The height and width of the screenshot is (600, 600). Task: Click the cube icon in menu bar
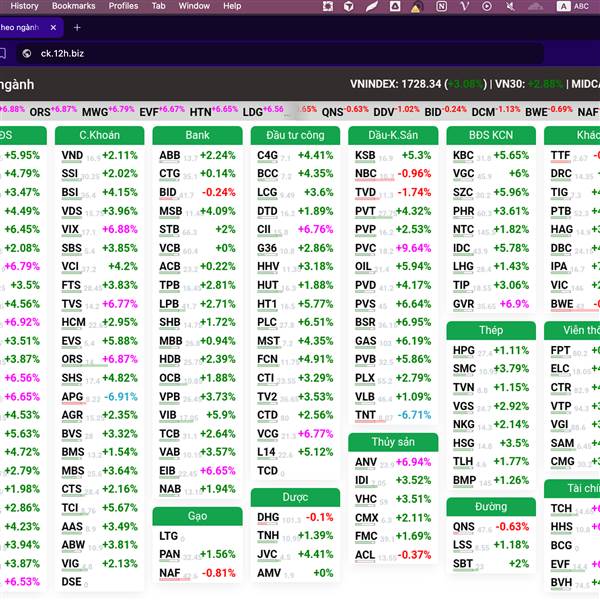348,6
